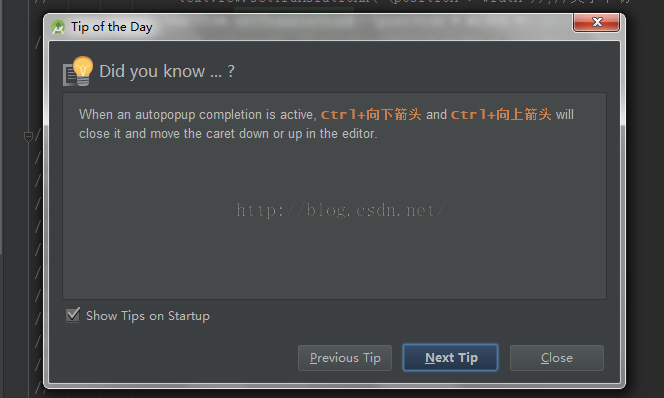Click the 'Did you know ... ?' heading
This screenshot has height=398, width=664.
[167, 71]
